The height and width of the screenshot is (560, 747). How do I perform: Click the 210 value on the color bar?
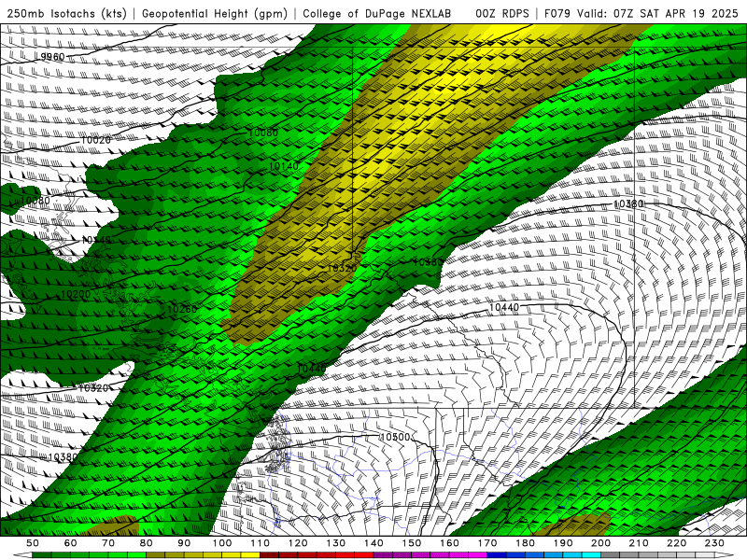[639, 543]
